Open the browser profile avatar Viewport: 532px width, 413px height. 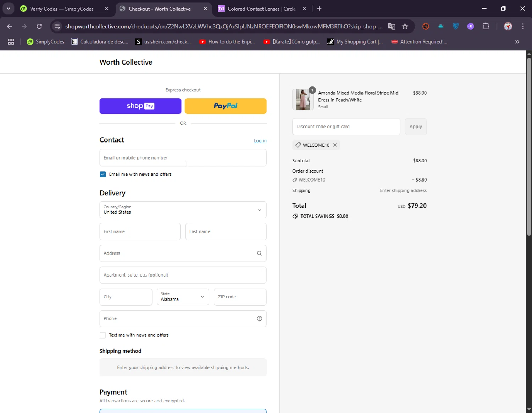pyautogui.click(x=508, y=26)
